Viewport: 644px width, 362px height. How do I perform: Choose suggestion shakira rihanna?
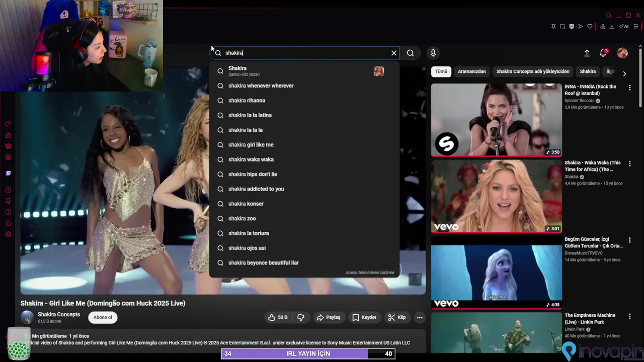click(304, 101)
